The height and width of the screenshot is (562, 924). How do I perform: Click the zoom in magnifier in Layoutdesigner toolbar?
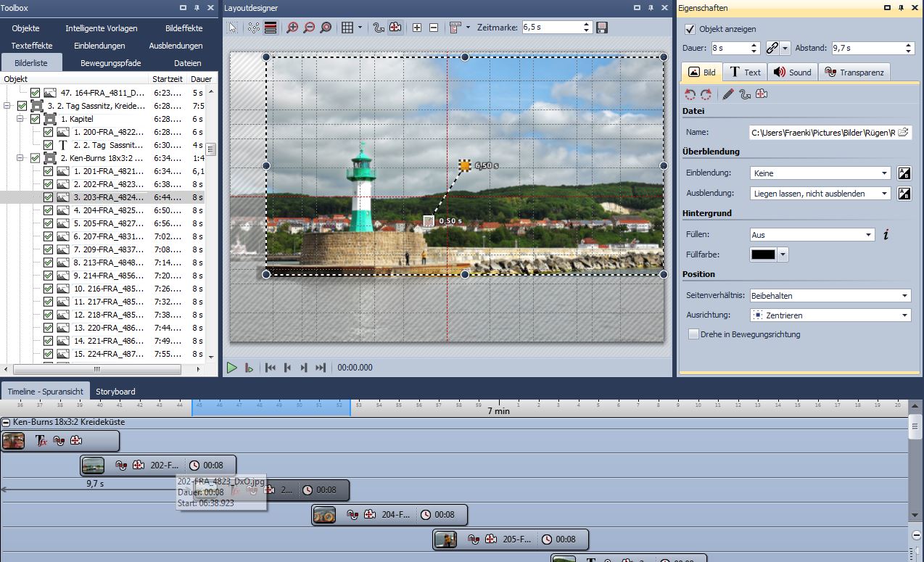[x=292, y=28]
